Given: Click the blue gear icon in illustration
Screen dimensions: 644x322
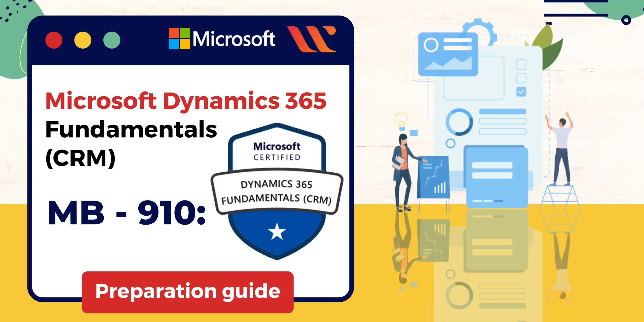Looking at the screenshot, I should [x=480, y=32].
